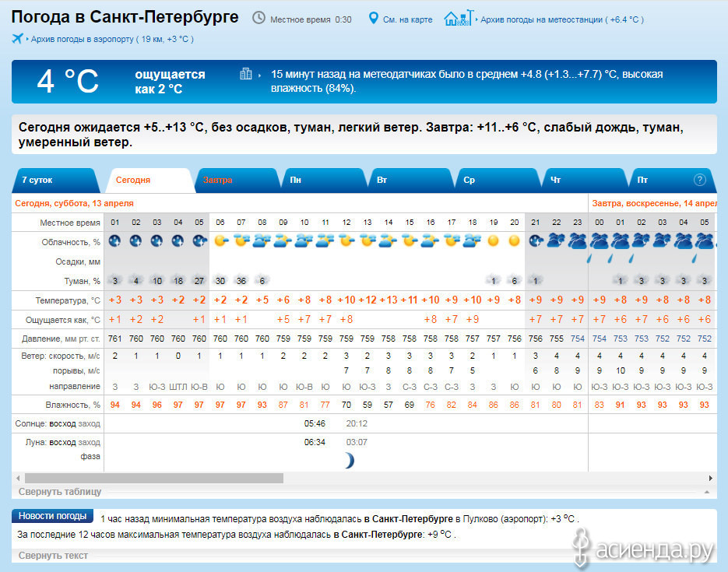Click the local time clock icon

point(258,18)
